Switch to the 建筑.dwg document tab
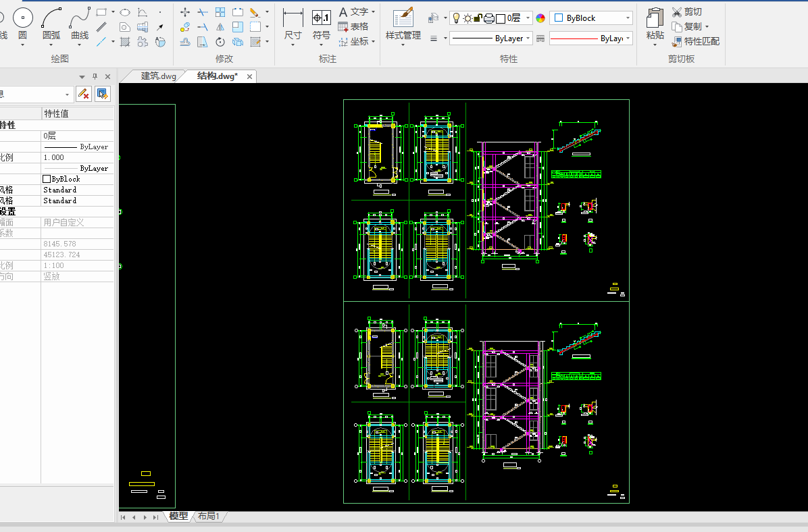 (x=158, y=76)
